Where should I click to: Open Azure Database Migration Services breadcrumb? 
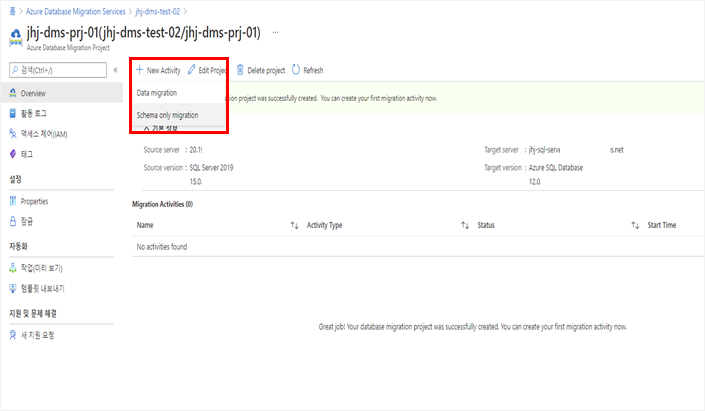click(x=76, y=11)
